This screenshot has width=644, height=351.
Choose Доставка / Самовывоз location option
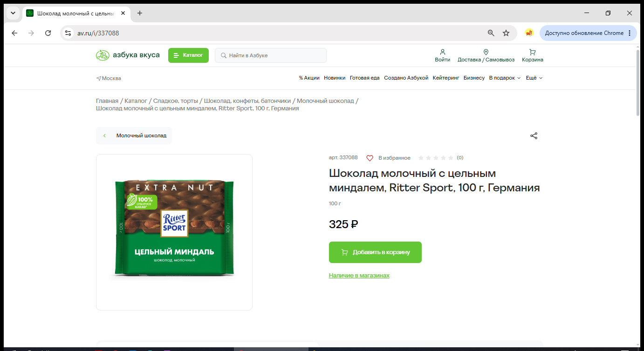coord(486,55)
